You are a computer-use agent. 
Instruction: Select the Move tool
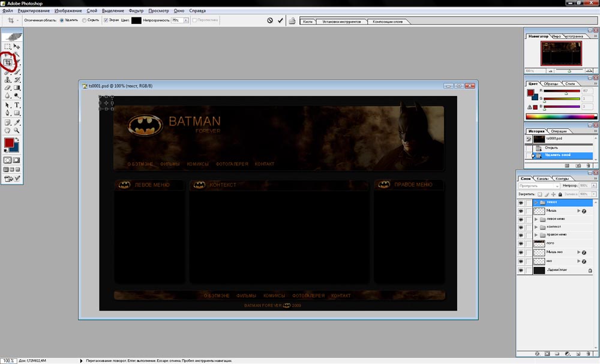click(x=17, y=46)
